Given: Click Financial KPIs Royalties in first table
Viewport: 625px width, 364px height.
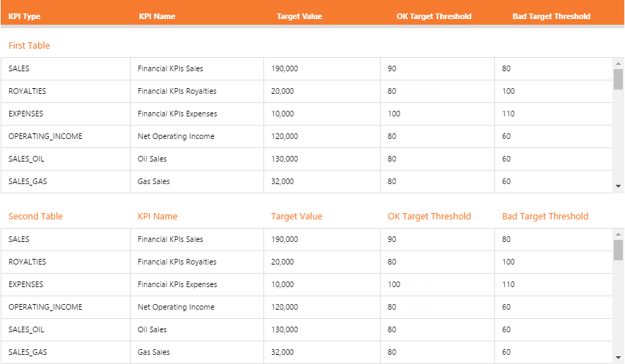Looking at the screenshot, I should pyautogui.click(x=177, y=92).
